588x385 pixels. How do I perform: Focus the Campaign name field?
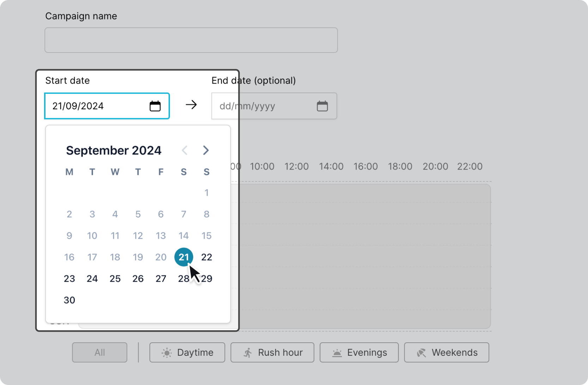click(191, 40)
